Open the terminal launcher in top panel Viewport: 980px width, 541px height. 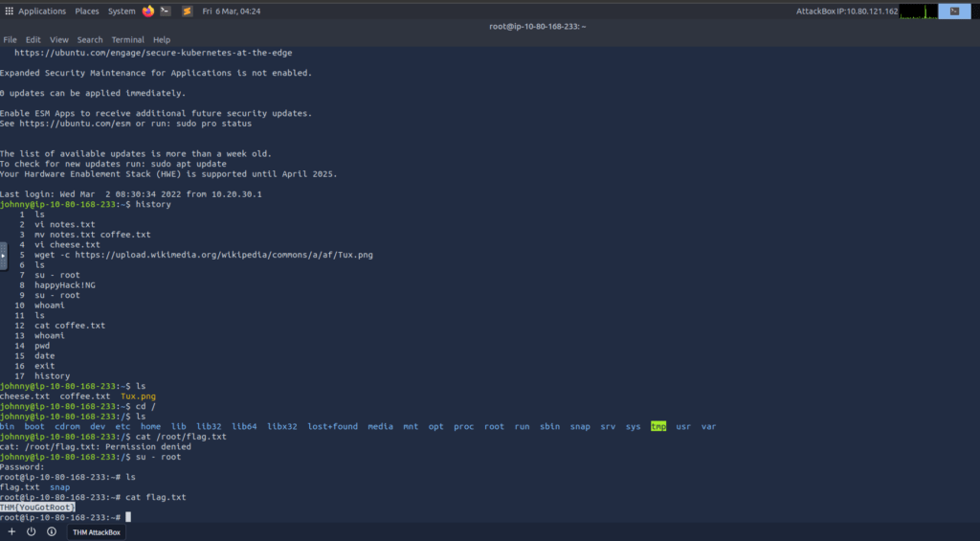[166, 11]
